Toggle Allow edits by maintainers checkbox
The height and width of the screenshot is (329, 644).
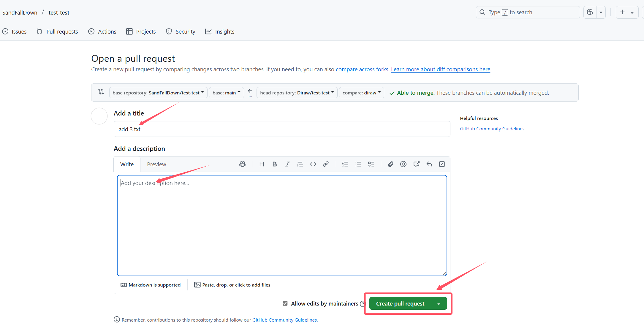[285, 303]
